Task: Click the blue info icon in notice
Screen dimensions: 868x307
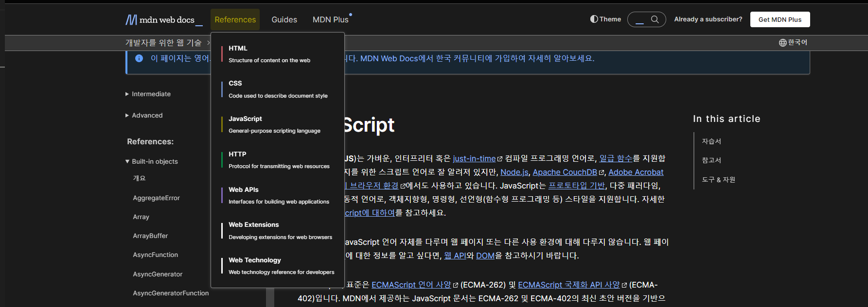Action: point(139,58)
